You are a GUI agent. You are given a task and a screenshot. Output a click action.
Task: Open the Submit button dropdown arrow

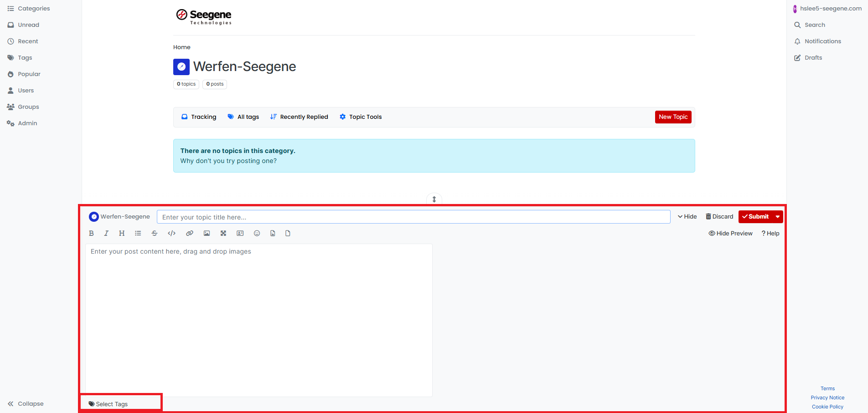pos(778,217)
